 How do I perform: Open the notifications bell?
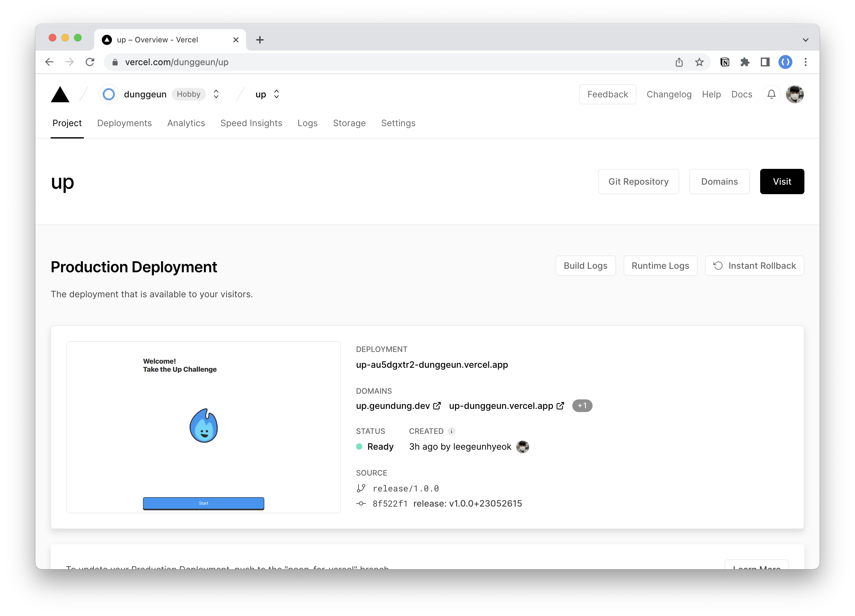click(771, 94)
